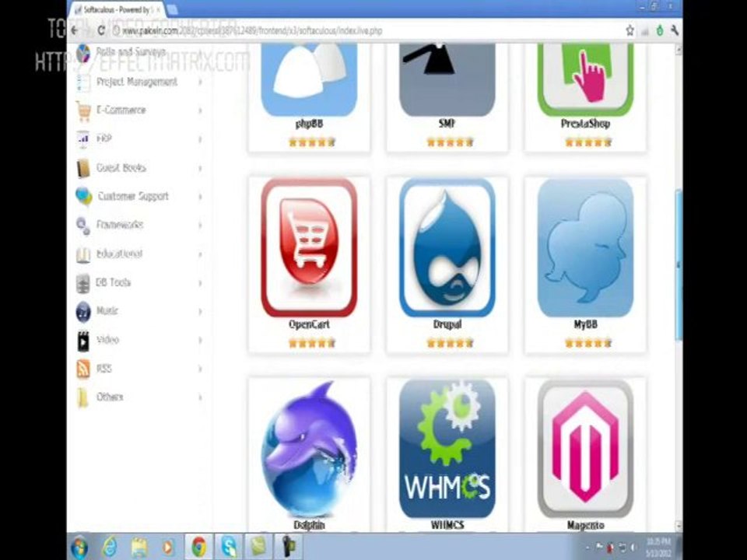Open the SMF app icon
The width and height of the screenshot is (747, 560).
pos(447,79)
